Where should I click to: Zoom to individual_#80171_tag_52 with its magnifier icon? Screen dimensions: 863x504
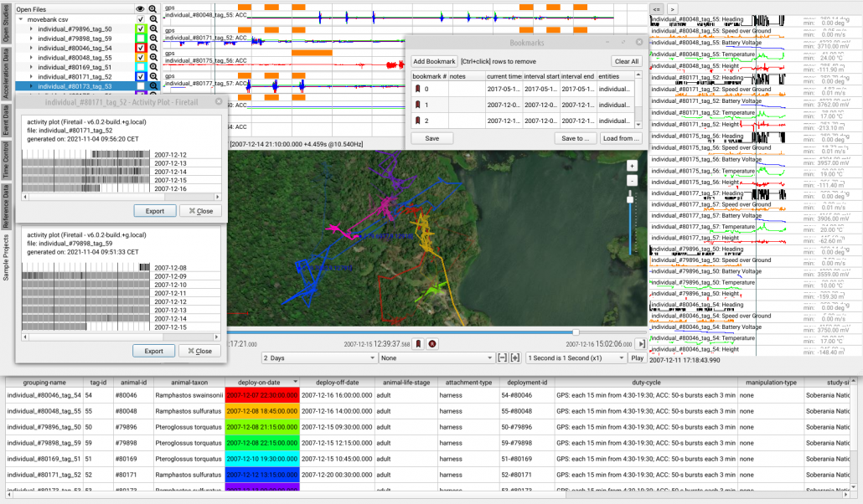(153, 76)
